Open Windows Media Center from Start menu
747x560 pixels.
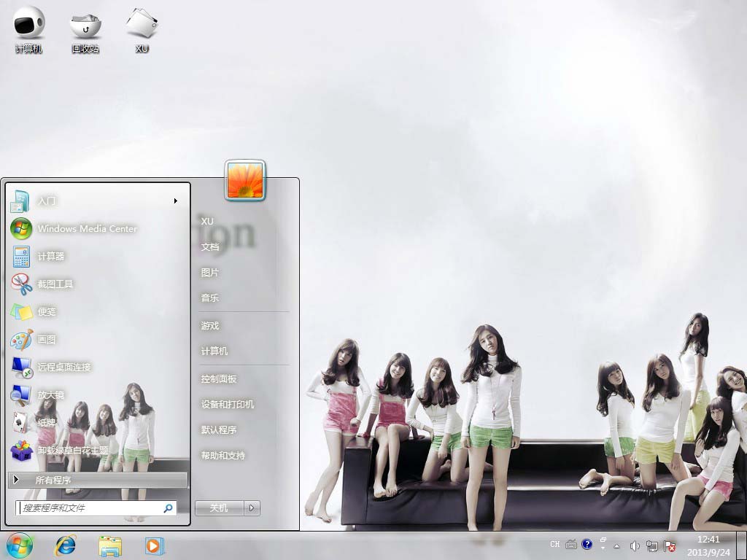[x=86, y=228]
